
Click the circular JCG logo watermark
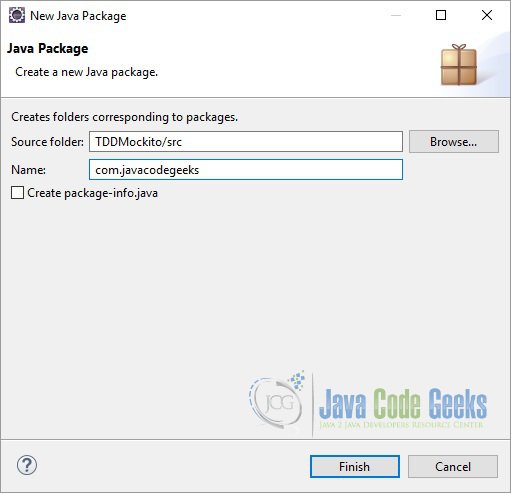tap(277, 401)
